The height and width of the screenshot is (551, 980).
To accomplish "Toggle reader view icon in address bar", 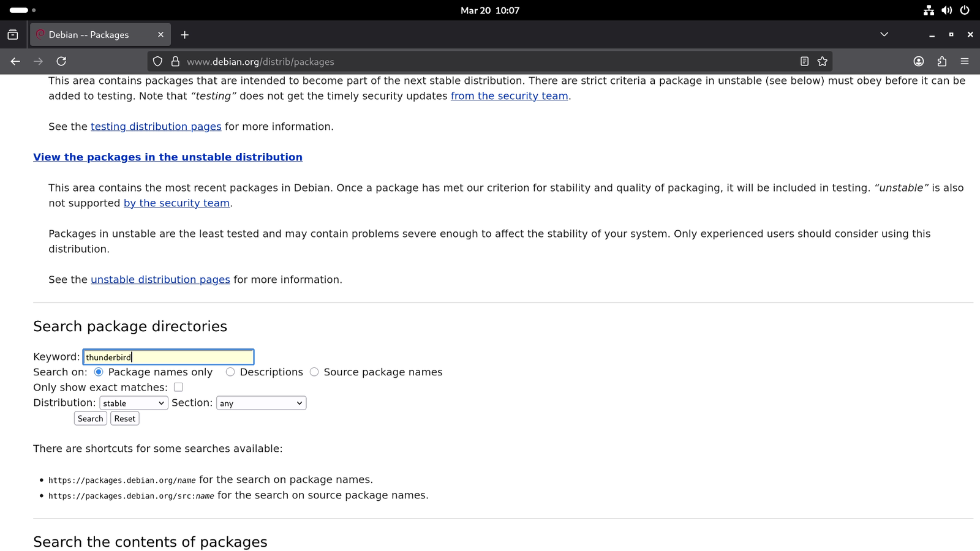I will pyautogui.click(x=804, y=61).
